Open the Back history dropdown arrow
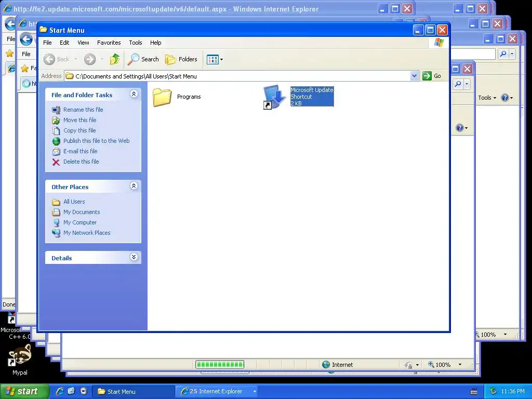Image resolution: width=532 pixels, height=399 pixels. [75, 59]
